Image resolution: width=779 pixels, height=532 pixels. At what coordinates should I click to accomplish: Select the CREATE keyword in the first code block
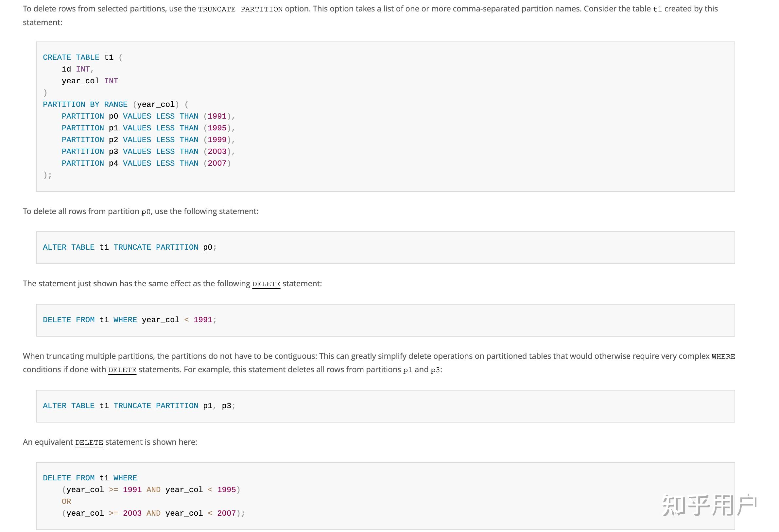click(x=57, y=57)
